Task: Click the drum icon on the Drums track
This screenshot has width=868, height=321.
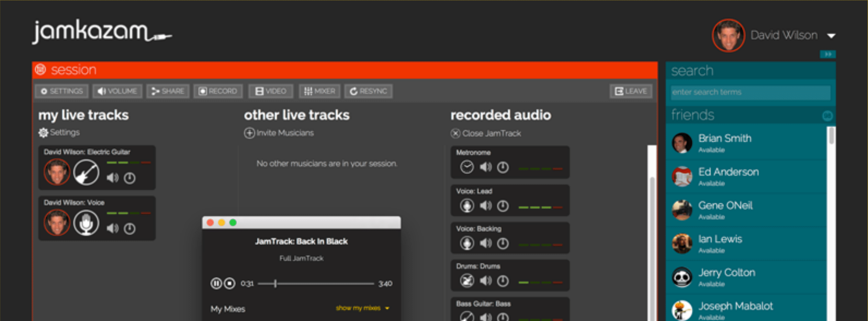Action: tap(466, 280)
